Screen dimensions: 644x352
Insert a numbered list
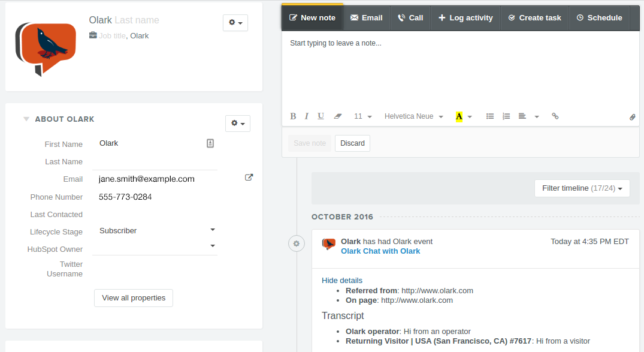click(506, 116)
